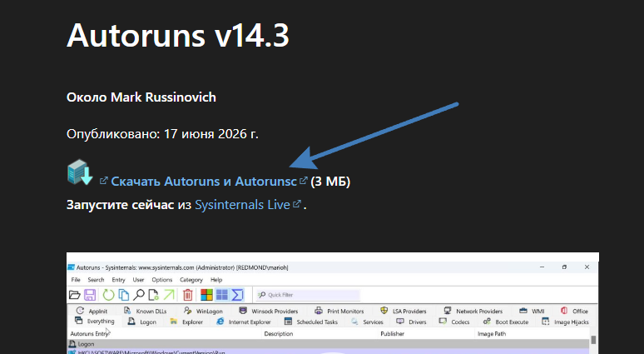
Task: Click the Find magnifying glass toolbar icon
Action: coord(139,295)
